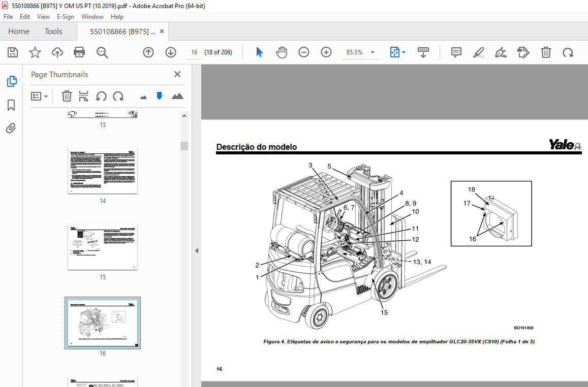Open zoom level dropdown at 85.5%
The height and width of the screenshot is (387, 588).
point(373,52)
